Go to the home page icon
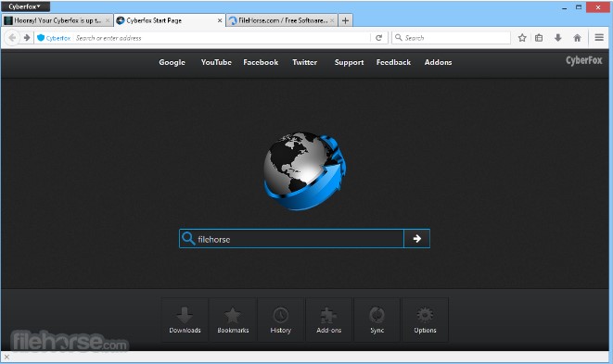 click(577, 38)
